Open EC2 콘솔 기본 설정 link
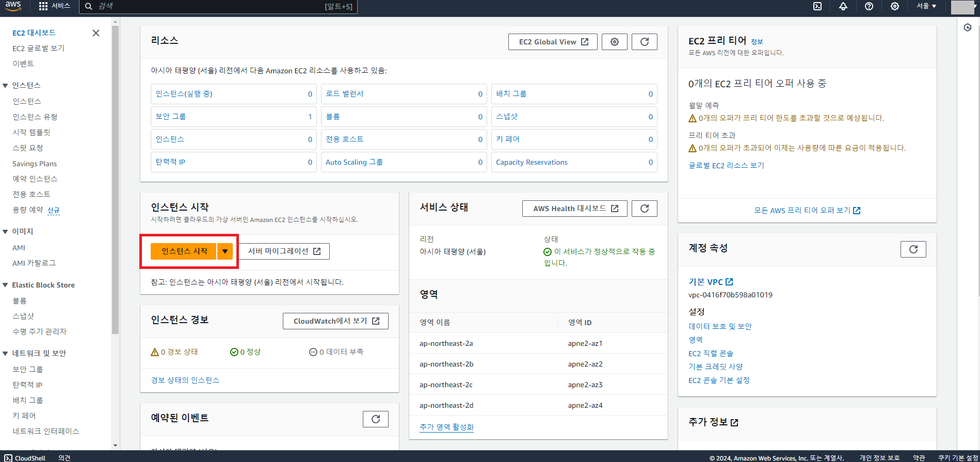This screenshot has height=462, width=980. 719,380
